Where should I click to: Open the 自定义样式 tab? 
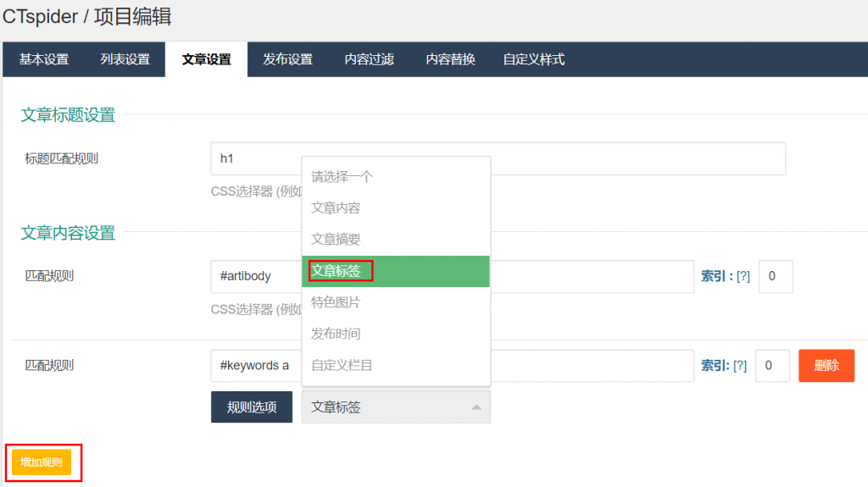[x=534, y=59]
